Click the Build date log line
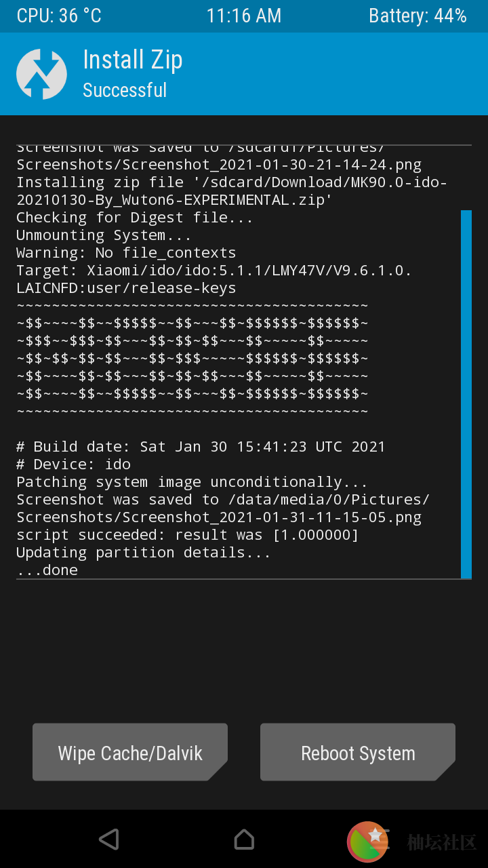 201,447
